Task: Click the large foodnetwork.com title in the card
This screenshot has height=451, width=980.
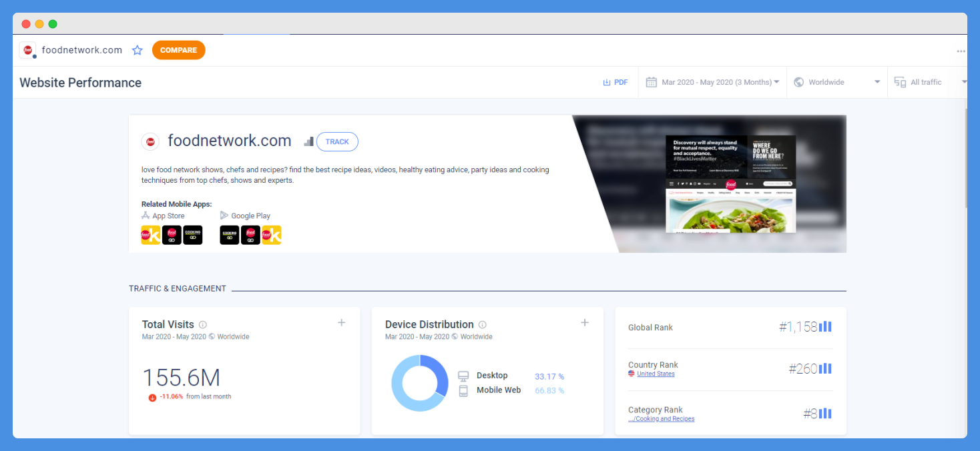Action: pyautogui.click(x=230, y=141)
